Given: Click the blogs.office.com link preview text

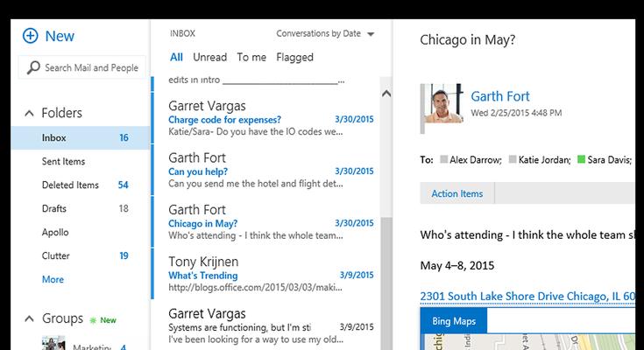Looking at the screenshot, I should 255,287.
